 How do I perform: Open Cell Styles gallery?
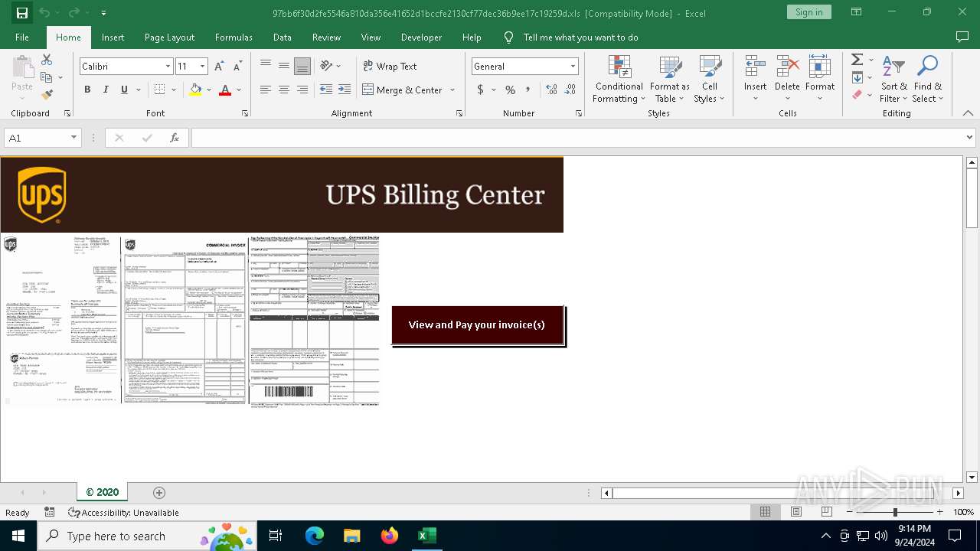pyautogui.click(x=710, y=79)
